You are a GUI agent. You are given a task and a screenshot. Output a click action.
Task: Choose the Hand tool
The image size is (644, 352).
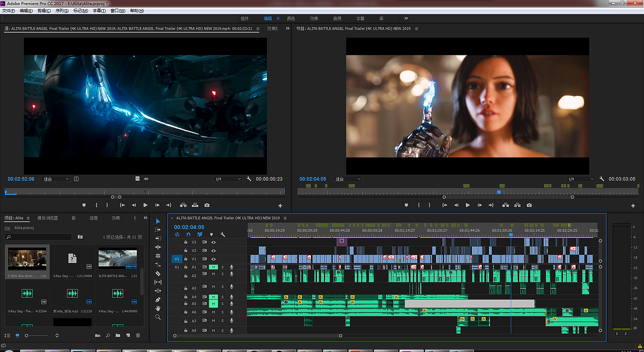click(158, 308)
